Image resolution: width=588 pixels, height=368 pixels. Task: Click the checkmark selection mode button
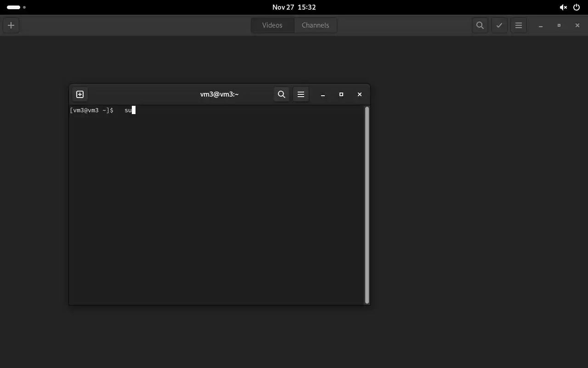499,25
